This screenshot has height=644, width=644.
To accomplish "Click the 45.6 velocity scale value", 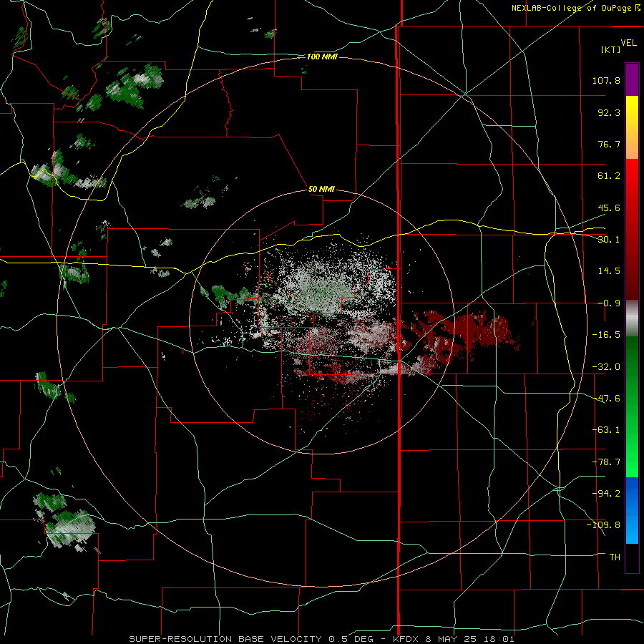I will (609, 208).
